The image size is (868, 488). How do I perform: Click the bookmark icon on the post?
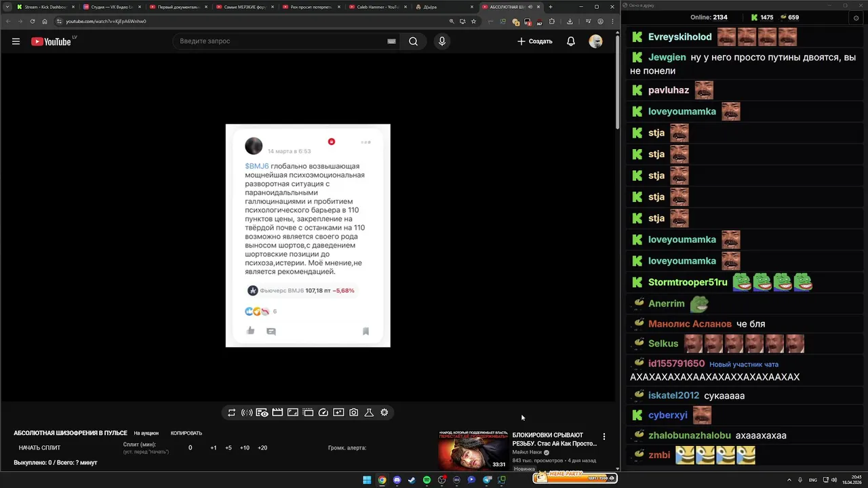(366, 331)
